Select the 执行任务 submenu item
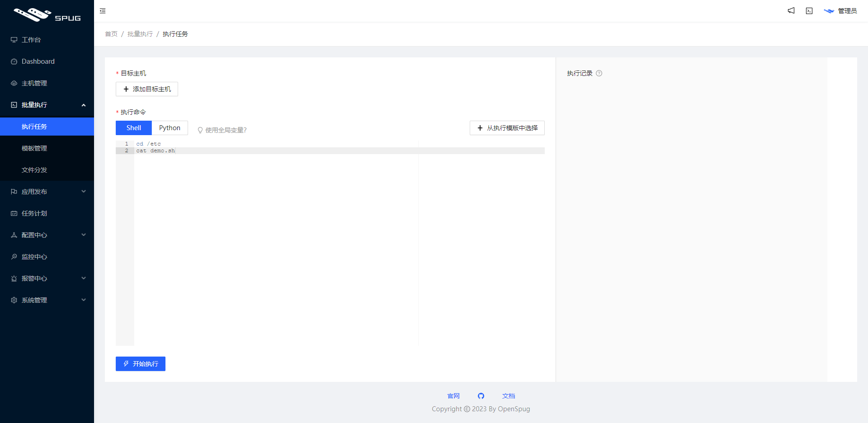868x423 pixels. 47,127
